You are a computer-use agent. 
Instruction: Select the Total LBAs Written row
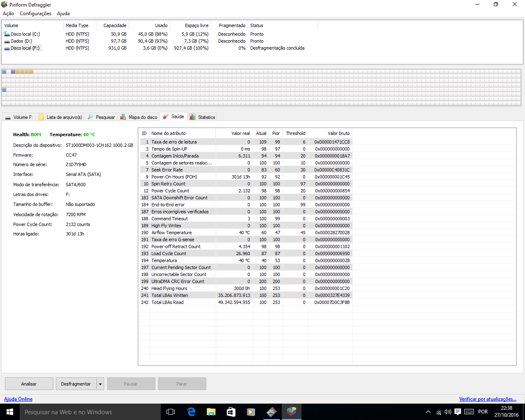(x=245, y=295)
